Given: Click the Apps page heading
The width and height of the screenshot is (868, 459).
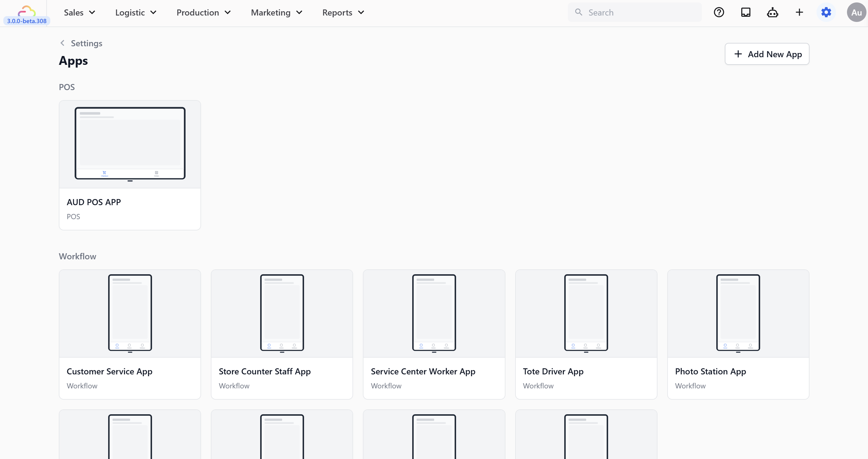Looking at the screenshot, I should pos(73,61).
